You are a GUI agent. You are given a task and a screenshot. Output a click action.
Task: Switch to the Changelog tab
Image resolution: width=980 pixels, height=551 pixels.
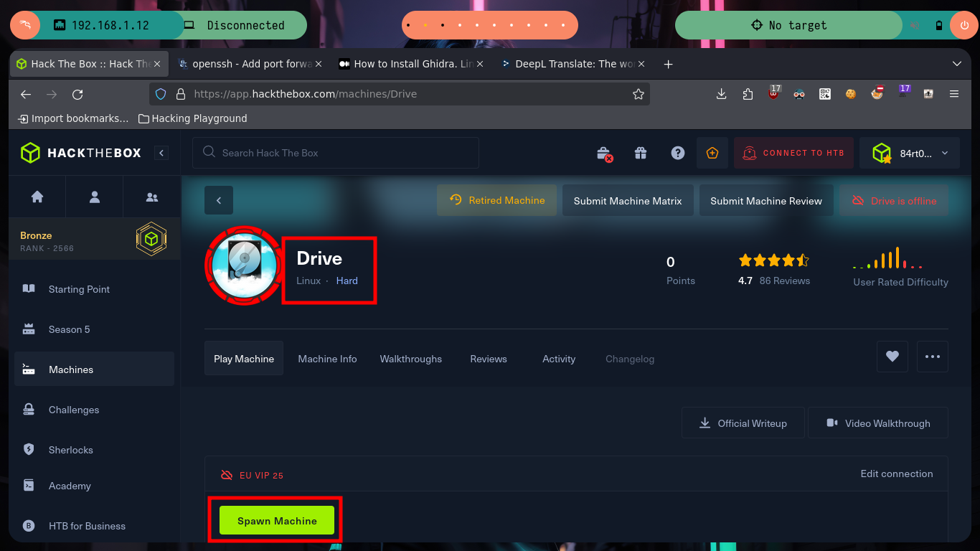tap(630, 359)
